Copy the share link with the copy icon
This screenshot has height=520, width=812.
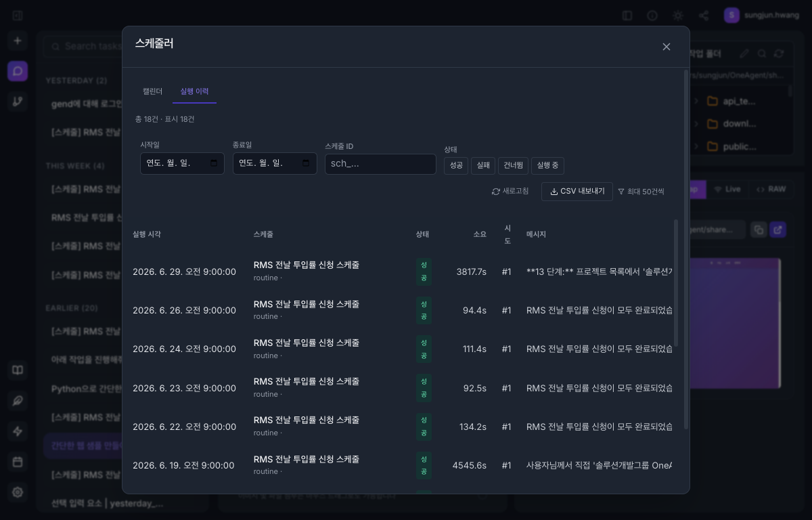759,230
